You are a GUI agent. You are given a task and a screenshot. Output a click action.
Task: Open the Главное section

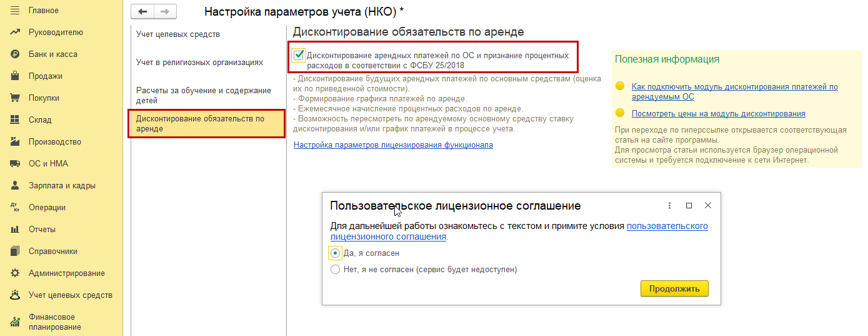[x=44, y=11]
